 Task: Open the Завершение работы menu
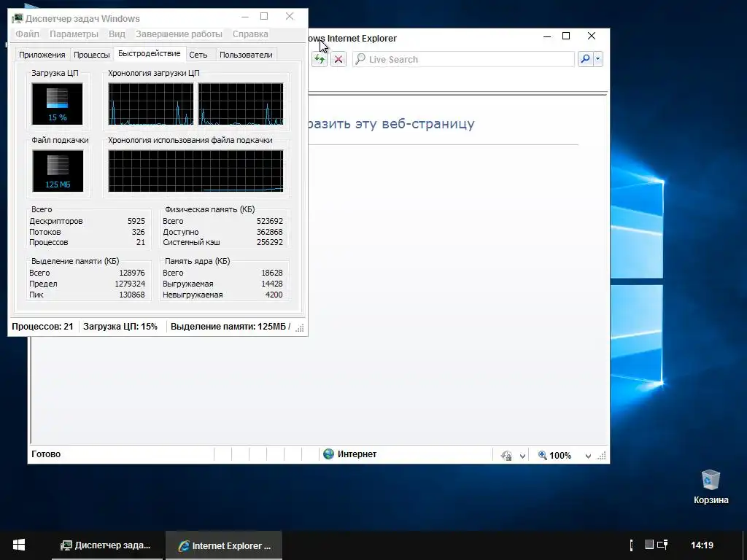[x=179, y=34]
